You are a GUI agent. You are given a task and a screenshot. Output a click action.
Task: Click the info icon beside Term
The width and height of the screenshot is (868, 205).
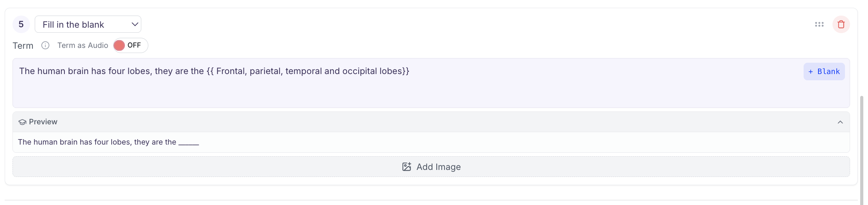pos(45,46)
